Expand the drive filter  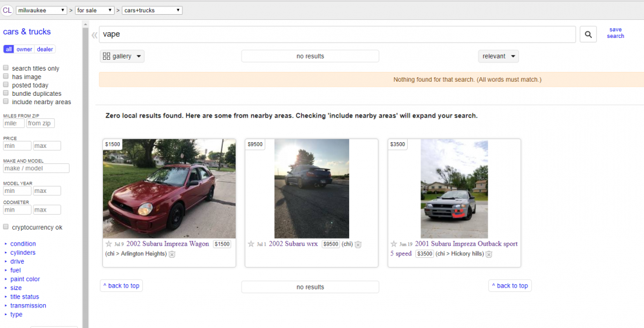(x=17, y=262)
